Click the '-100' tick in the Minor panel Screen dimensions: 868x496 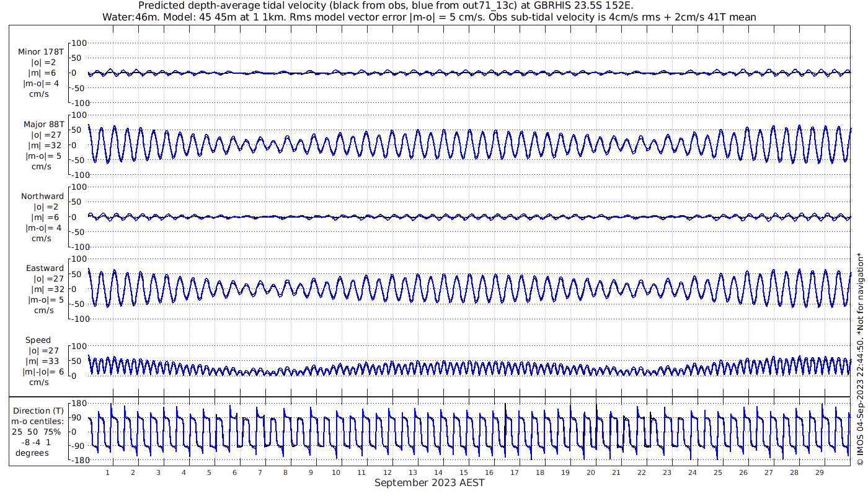pos(81,103)
